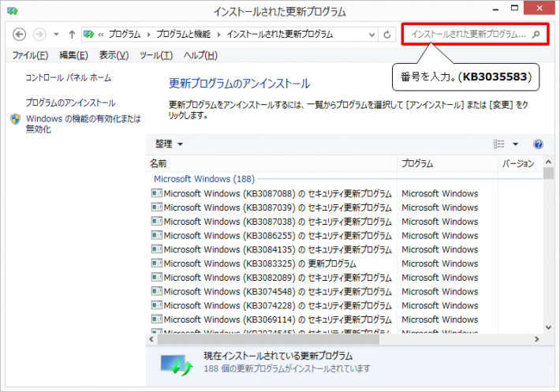Open the ヘルプ(H) menu
Screen dimensions: 560x392
(200, 55)
